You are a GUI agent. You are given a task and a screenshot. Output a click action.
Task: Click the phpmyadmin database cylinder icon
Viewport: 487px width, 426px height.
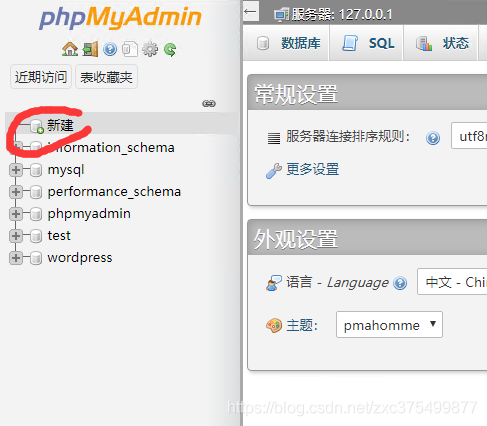[x=36, y=214]
